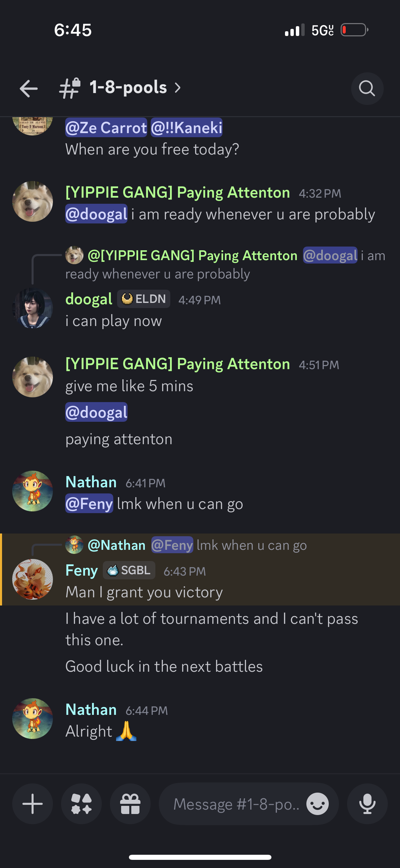Tap the locked channel hash icon
This screenshot has width=400, height=868.
pos(70,88)
